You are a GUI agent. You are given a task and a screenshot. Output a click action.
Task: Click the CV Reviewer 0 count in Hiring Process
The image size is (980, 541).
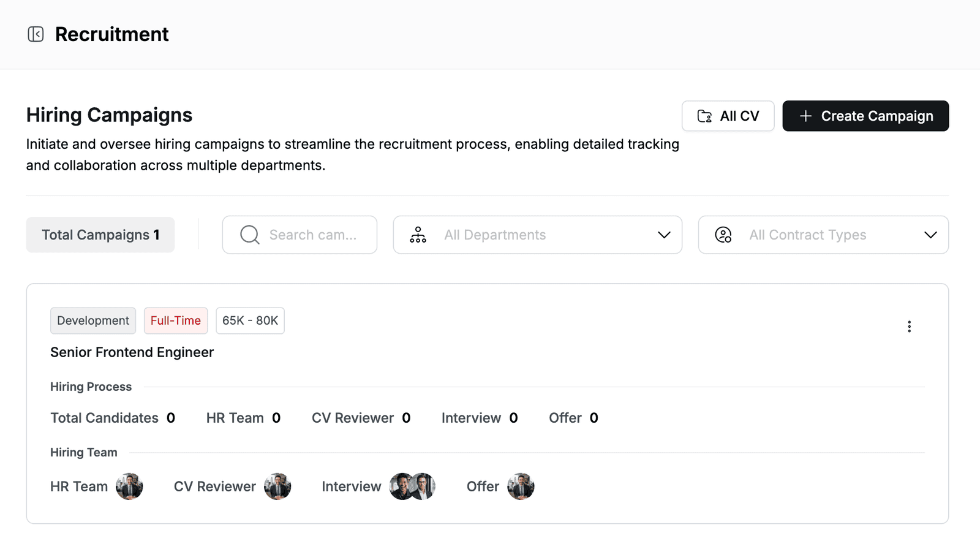(x=361, y=418)
